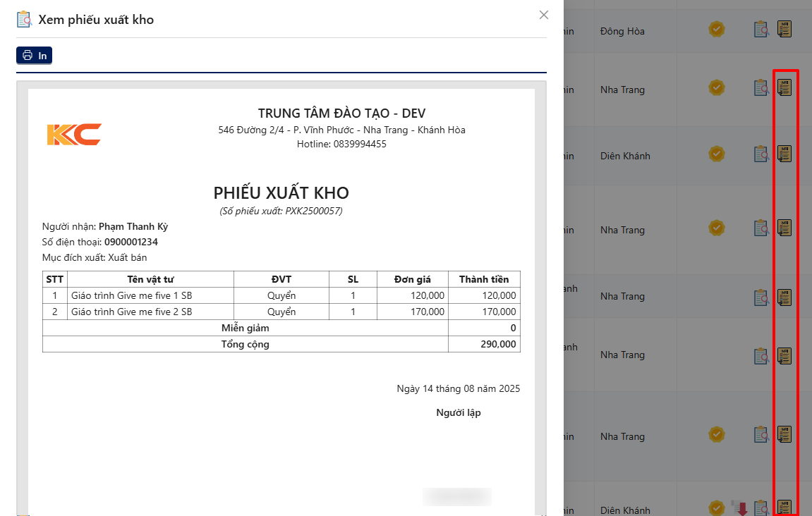Click the invoice slip icon on the lowest highlighted row

784,507
